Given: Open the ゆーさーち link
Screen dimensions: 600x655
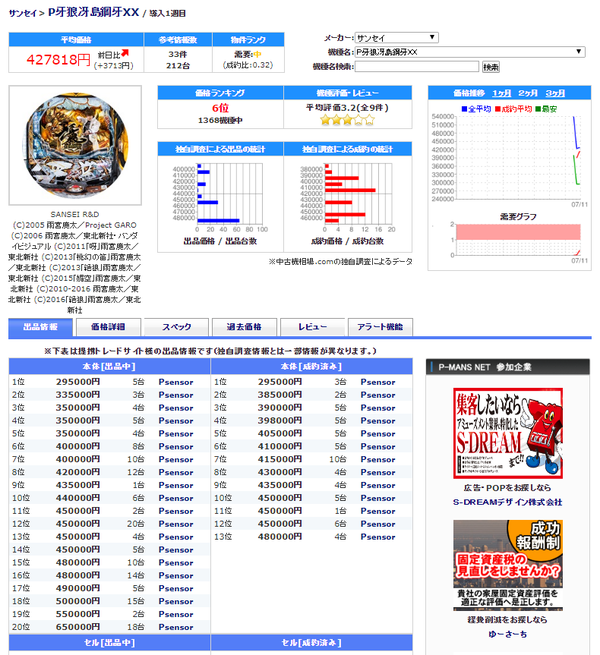Looking at the screenshot, I should (x=507, y=634).
